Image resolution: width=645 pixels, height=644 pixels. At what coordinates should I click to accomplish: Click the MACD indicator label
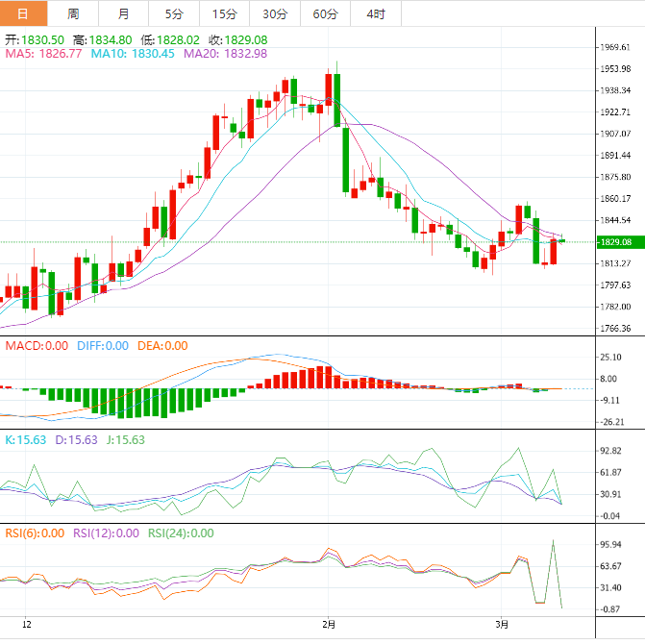[37, 346]
